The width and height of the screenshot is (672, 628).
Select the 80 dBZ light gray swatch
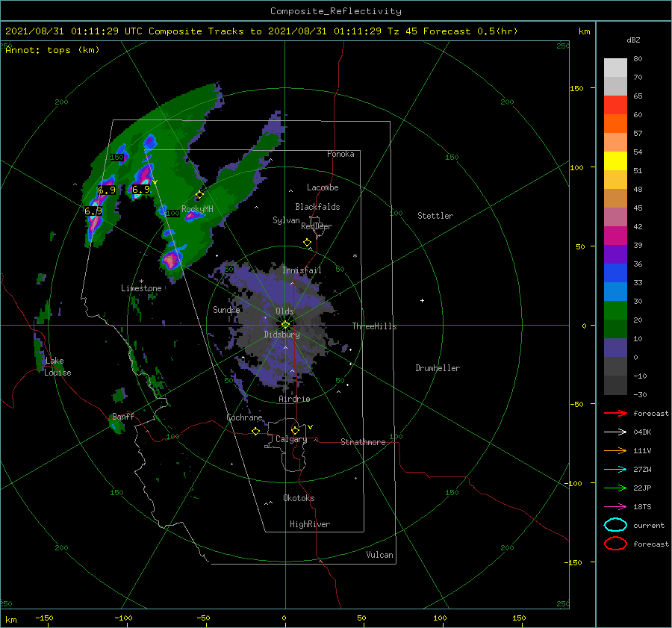615,67
